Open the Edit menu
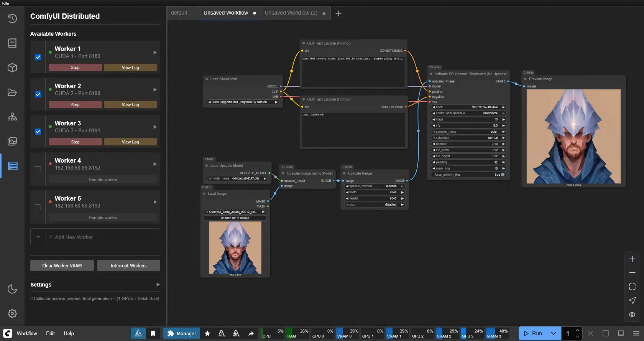Image resolution: width=644 pixels, height=341 pixels. pos(50,333)
